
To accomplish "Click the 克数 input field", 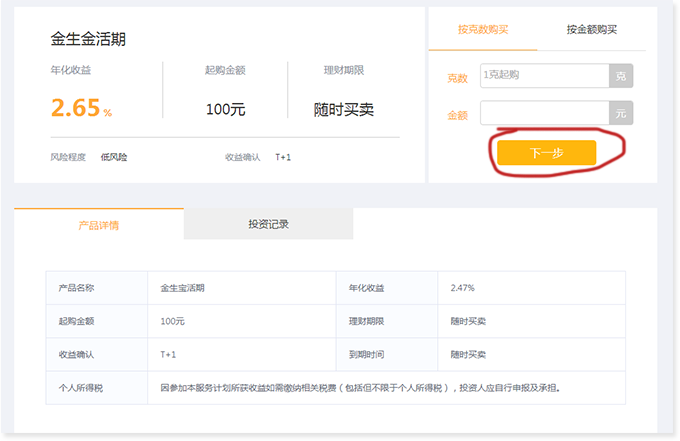I will click(x=543, y=75).
